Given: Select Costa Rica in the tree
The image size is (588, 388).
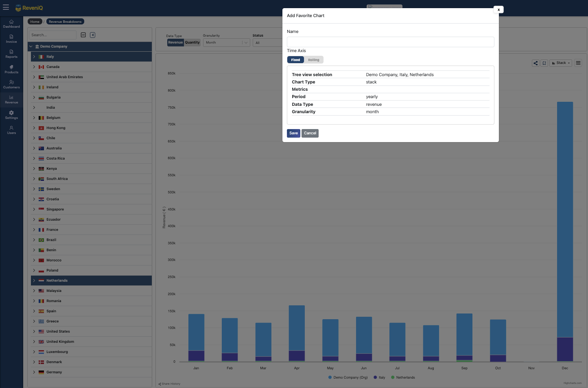Looking at the screenshot, I should (91, 158).
